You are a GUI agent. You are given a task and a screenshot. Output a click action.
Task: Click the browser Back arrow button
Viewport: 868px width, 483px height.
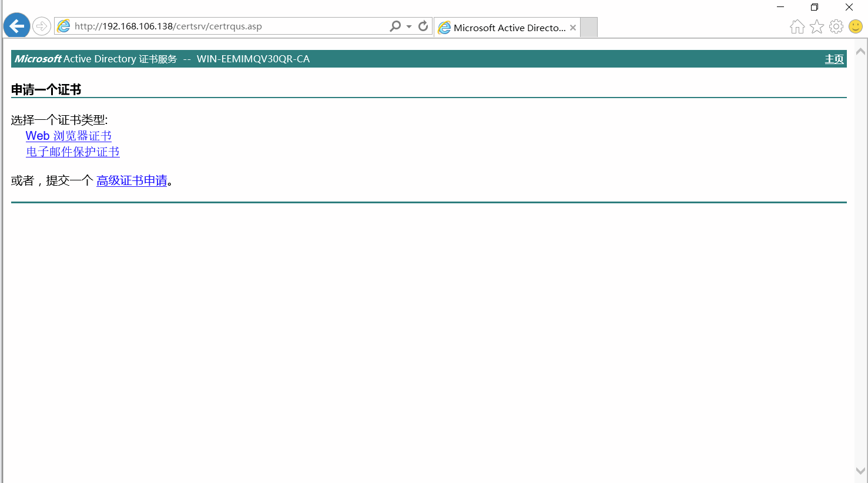pyautogui.click(x=16, y=26)
